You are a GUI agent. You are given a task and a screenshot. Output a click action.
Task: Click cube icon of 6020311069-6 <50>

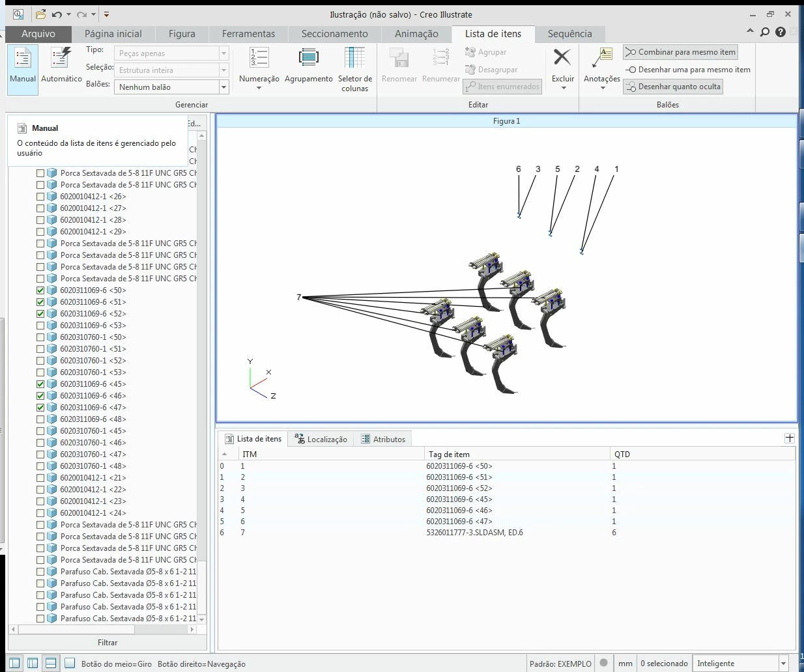52,290
